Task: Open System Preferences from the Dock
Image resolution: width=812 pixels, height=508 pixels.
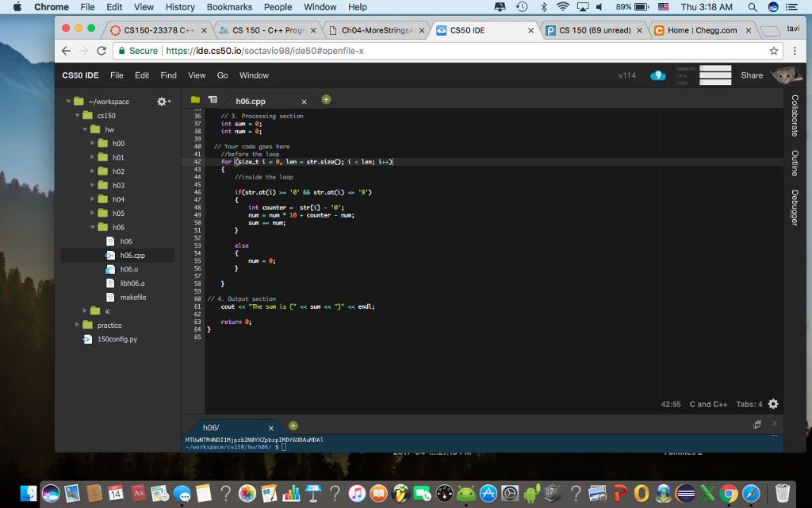Action: (510, 493)
